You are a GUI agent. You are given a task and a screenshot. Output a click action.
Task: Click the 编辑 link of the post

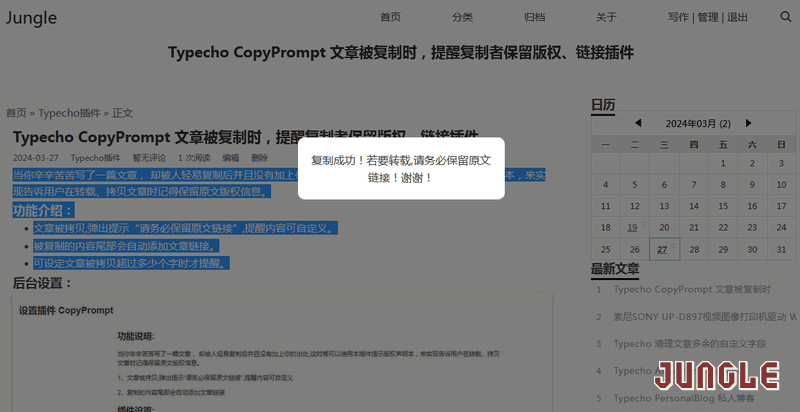231,158
